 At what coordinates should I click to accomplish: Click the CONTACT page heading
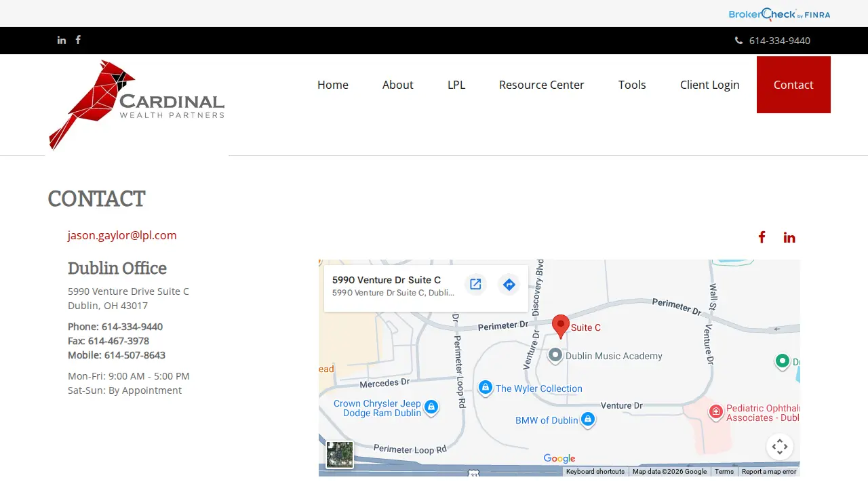click(96, 199)
